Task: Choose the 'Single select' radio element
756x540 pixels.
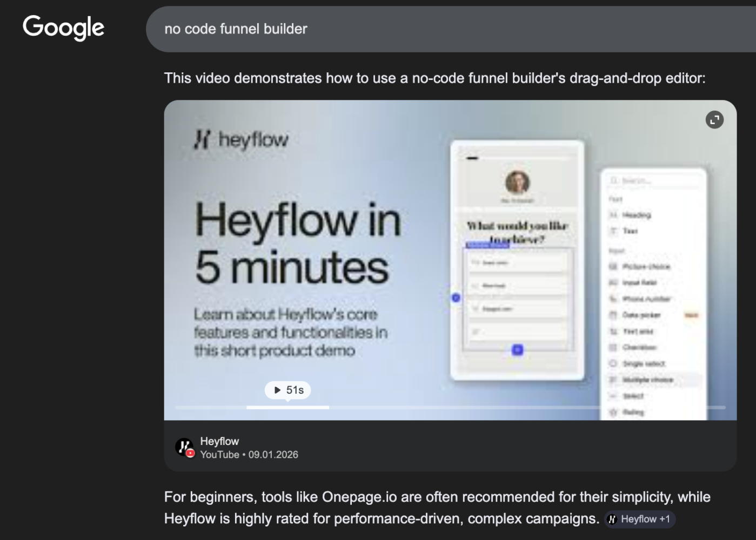Action: click(644, 363)
